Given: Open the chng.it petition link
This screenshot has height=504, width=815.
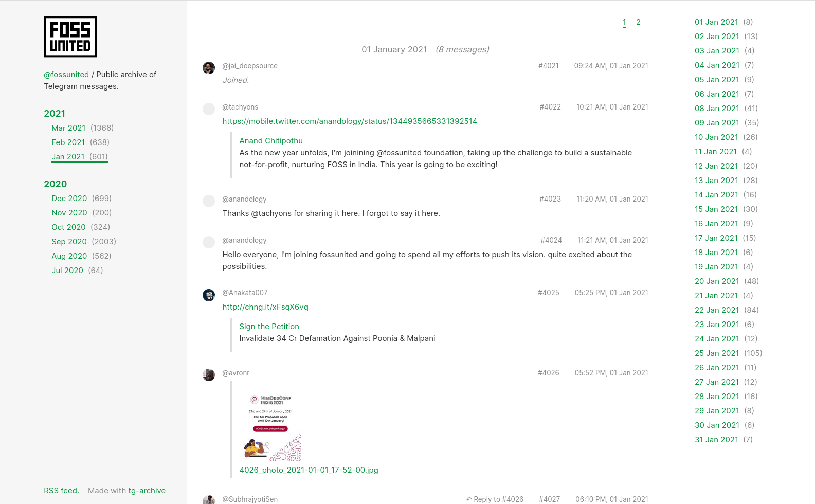Looking at the screenshot, I should [x=265, y=307].
